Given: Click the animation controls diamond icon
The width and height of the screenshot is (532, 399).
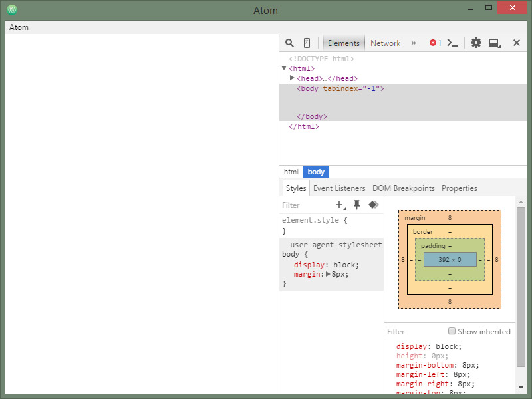Looking at the screenshot, I should coord(373,205).
